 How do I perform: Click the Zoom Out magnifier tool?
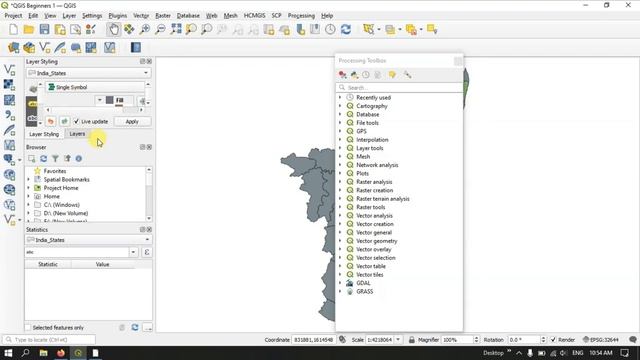pos(160,29)
